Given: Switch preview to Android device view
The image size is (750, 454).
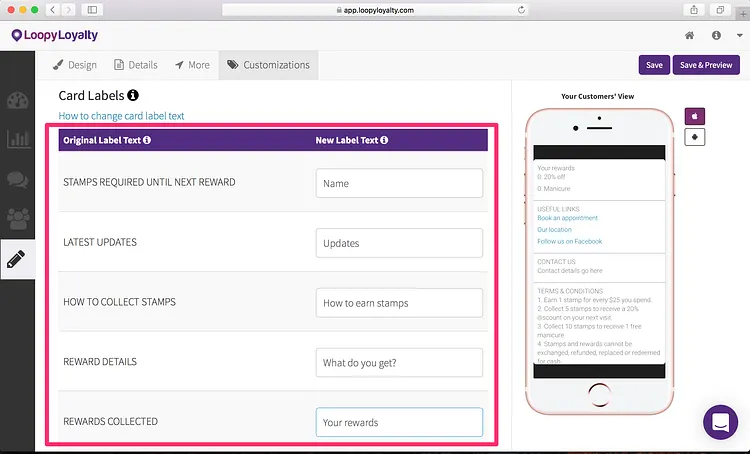Looking at the screenshot, I should coord(695,137).
